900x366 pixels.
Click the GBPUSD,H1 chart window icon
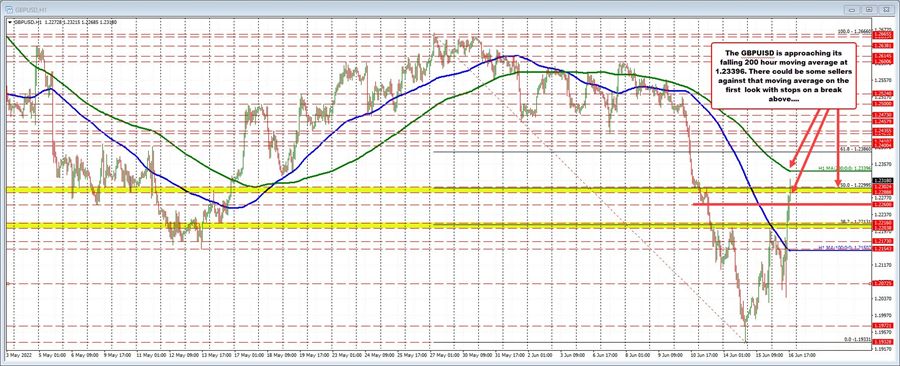[9, 9]
